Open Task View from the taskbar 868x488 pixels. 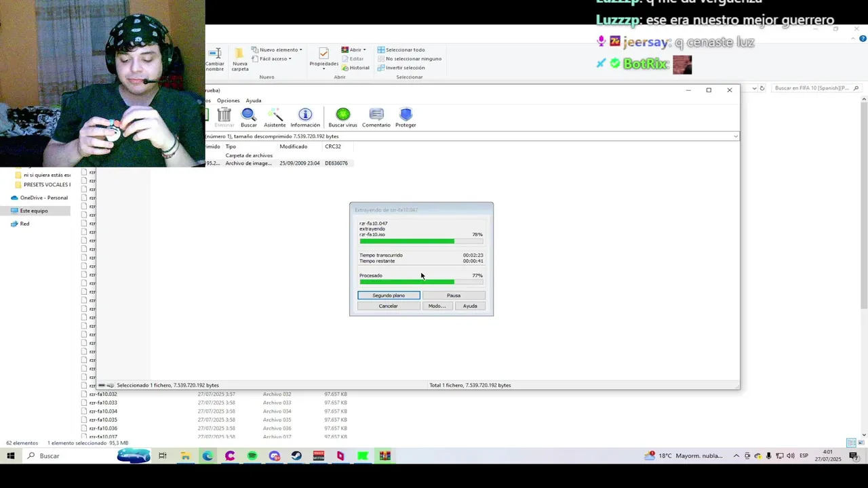point(163,456)
